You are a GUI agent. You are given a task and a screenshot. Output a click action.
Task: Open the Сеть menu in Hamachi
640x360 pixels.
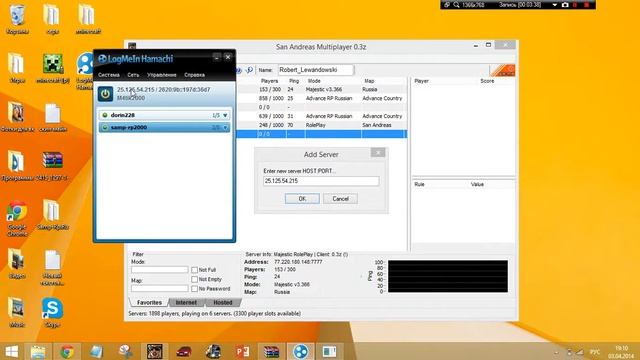tap(133, 75)
